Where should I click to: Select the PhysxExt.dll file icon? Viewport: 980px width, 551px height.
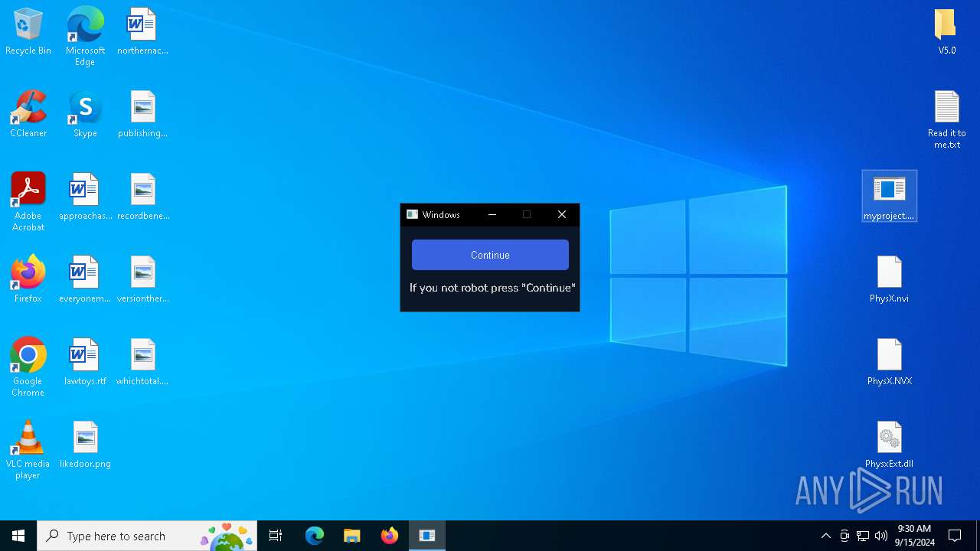tap(889, 445)
